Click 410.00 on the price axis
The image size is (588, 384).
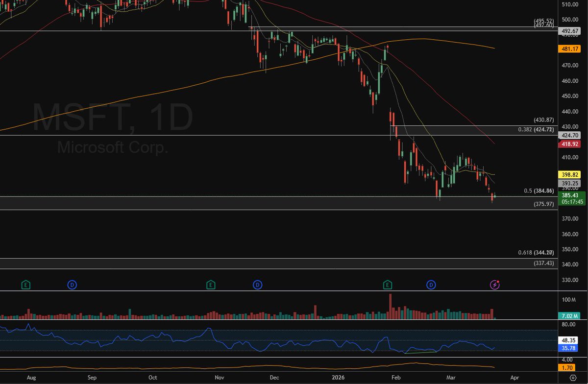(x=571, y=157)
